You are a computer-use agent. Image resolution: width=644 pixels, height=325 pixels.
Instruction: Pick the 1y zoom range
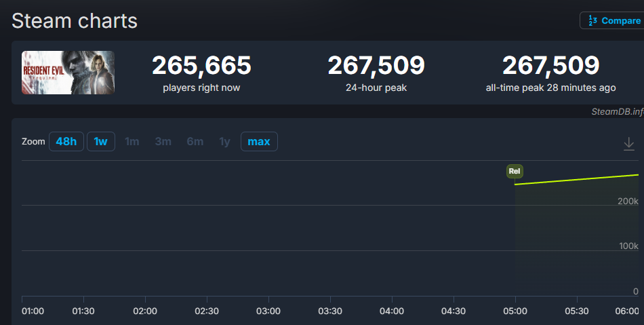pyautogui.click(x=224, y=141)
